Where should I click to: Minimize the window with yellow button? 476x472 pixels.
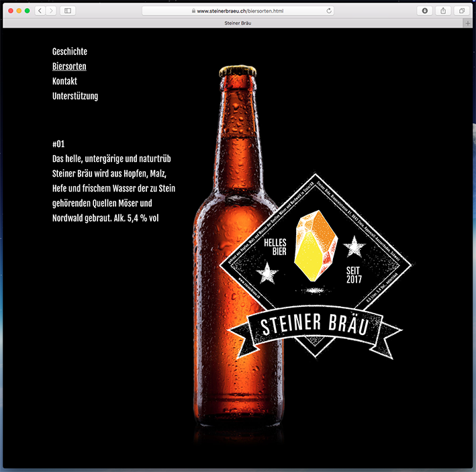point(19,11)
